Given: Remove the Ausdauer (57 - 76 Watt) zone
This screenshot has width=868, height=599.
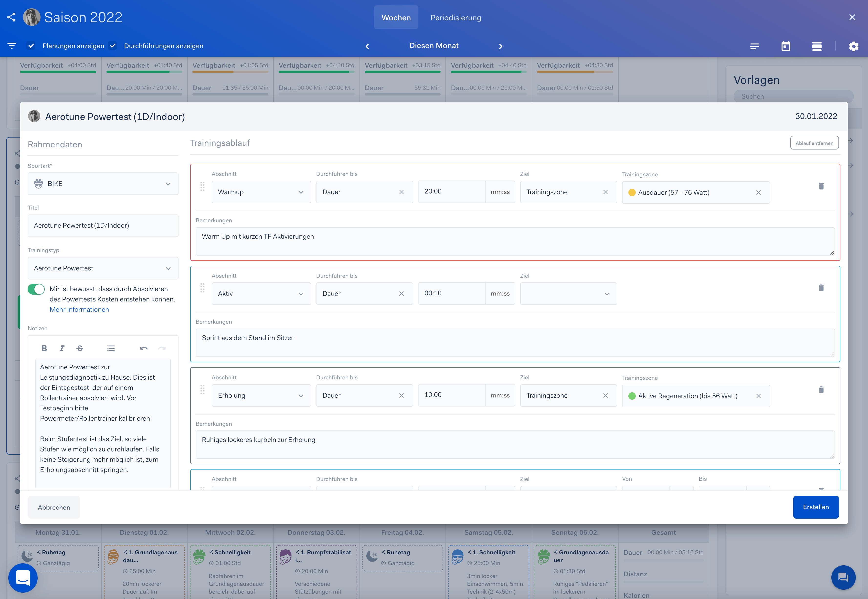Looking at the screenshot, I should tap(759, 193).
